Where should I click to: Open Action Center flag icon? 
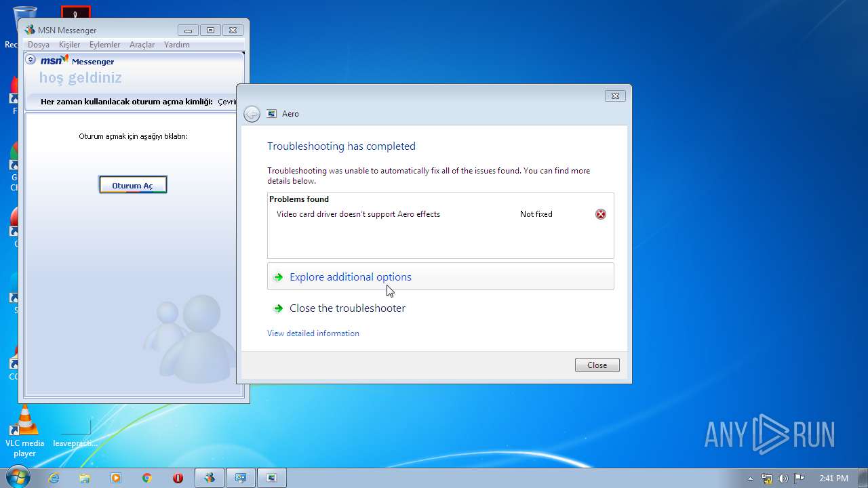pyautogui.click(x=800, y=479)
